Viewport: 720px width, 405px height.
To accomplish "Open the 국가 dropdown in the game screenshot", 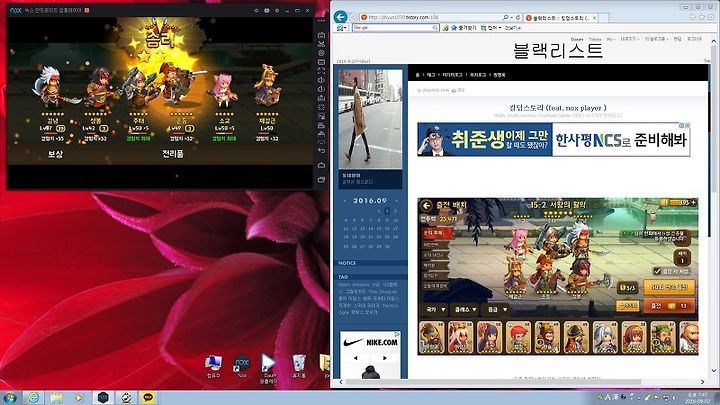I will pyautogui.click(x=435, y=309).
